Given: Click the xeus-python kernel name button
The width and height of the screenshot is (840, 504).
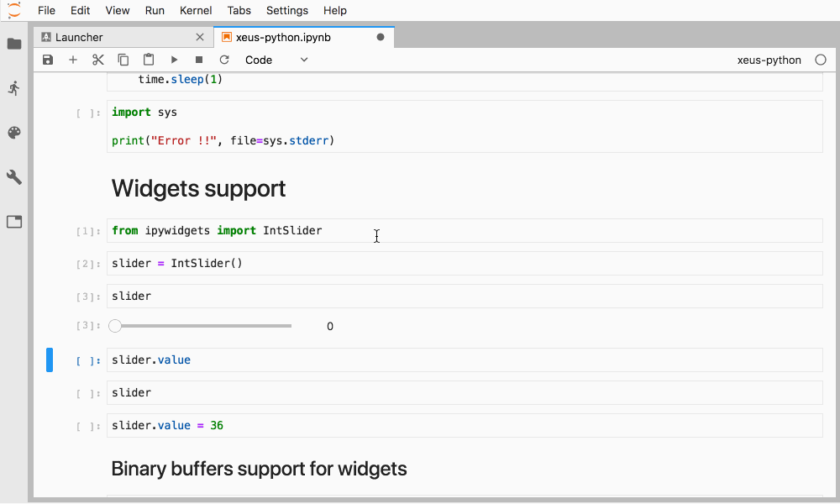Looking at the screenshot, I should point(769,60).
